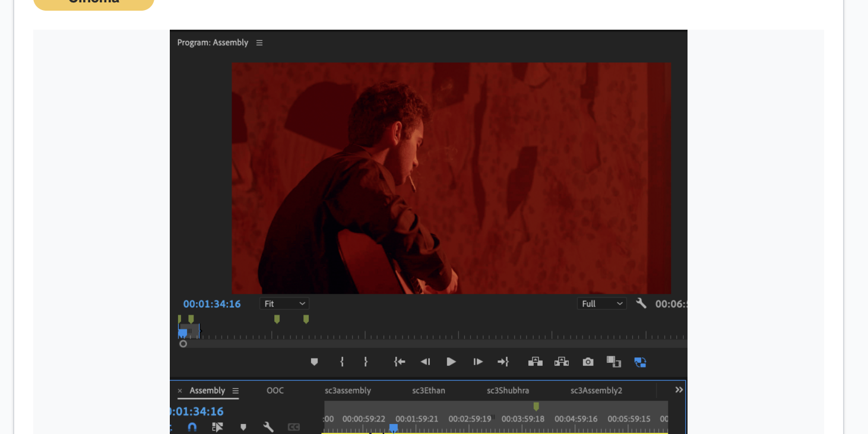Viewport: 868px width, 434px height.
Task: Toggle the blue proxies button
Action: click(640, 362)
